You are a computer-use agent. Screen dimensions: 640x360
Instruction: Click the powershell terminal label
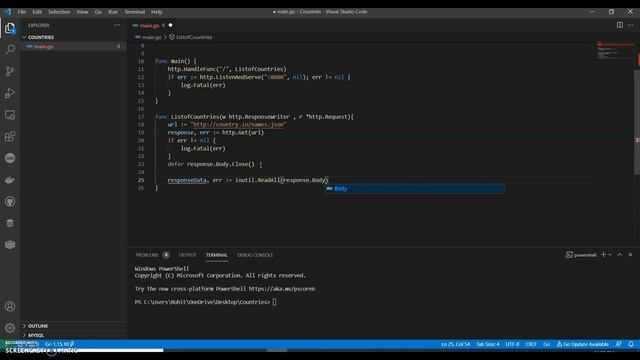pos(585,255)
